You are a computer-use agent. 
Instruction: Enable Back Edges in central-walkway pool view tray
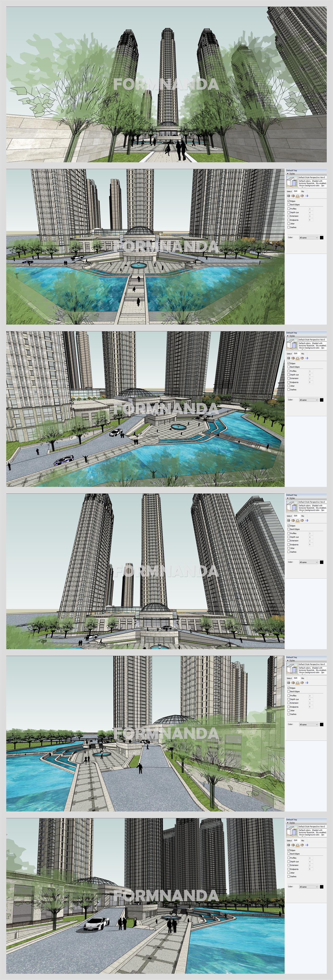tap(289, 205)
